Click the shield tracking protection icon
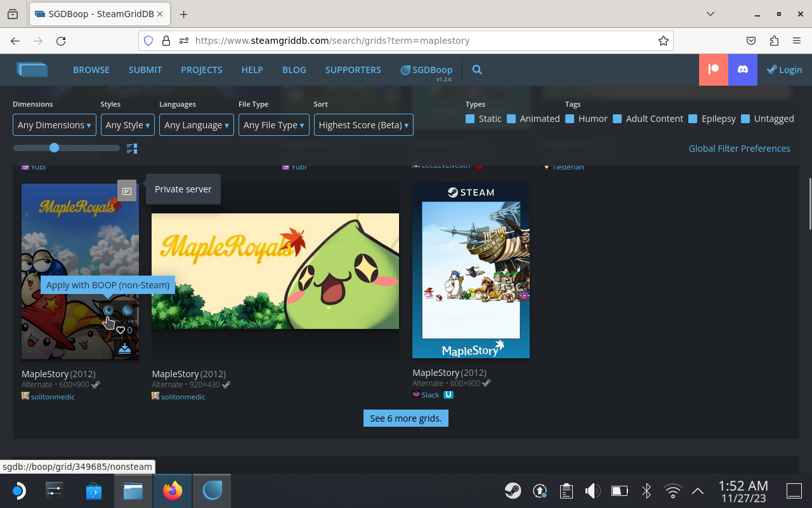This screenshot has height=508, width=812. click(x=148, y=41)
